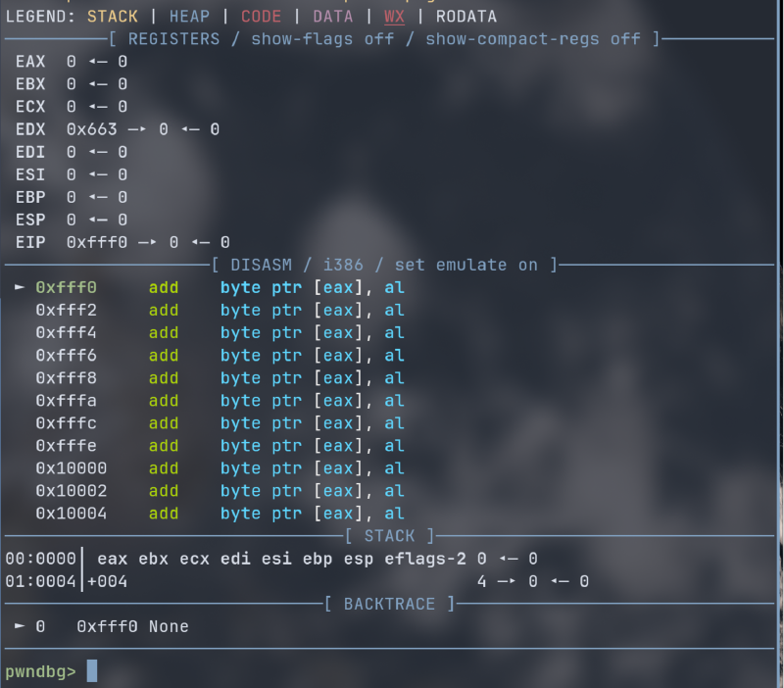Click the HEAP legend label
Image resolution: width=784 pixels, height=688 pixels.
pyautogui.click(x=189, y=17)
